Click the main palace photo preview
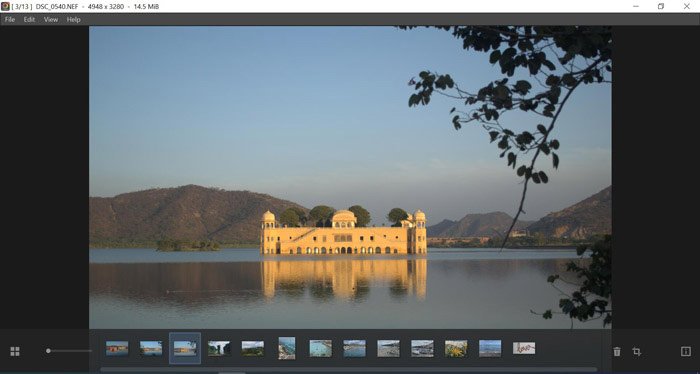The width and height of the screenshot is (700, 374). 350,177
